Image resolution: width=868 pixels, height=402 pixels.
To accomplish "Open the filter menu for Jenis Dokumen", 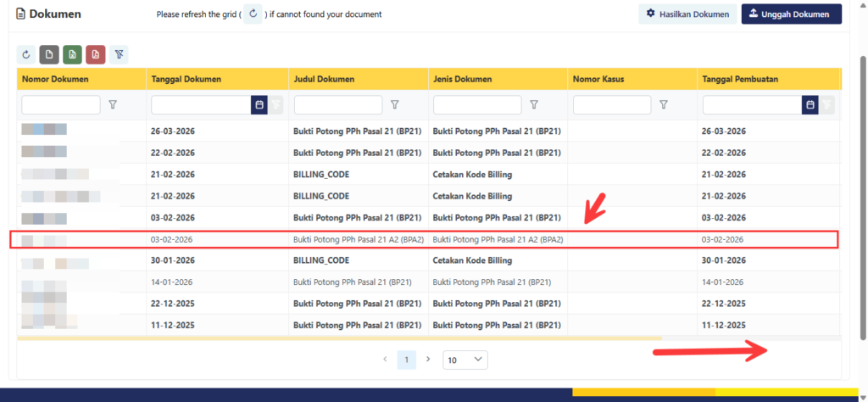I will [x=534, y=104].
